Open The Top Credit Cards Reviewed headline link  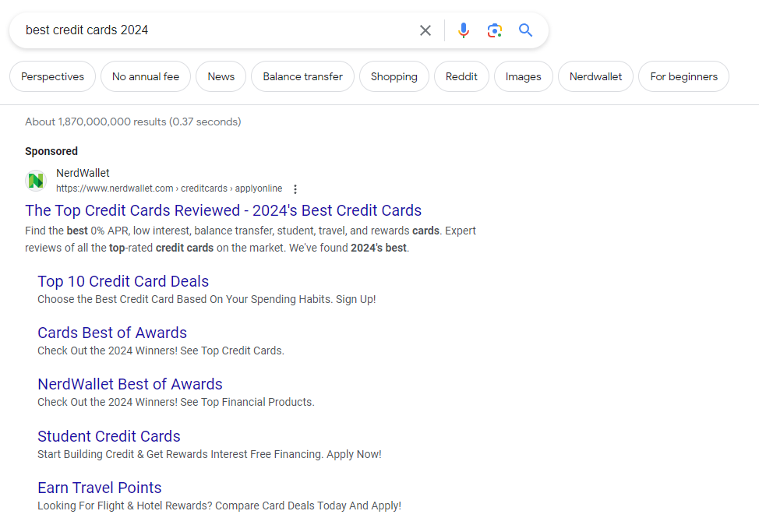pos(223,210)
